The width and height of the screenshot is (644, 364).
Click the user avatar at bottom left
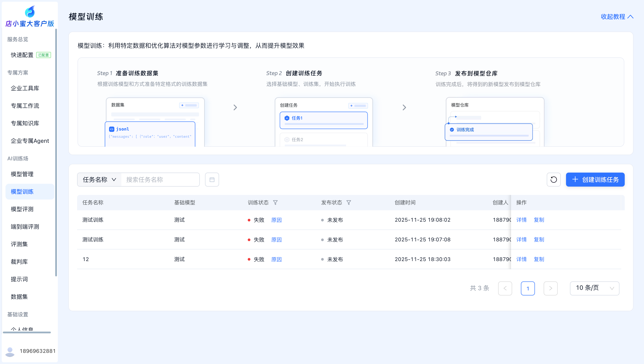click(x=10, y=351)
